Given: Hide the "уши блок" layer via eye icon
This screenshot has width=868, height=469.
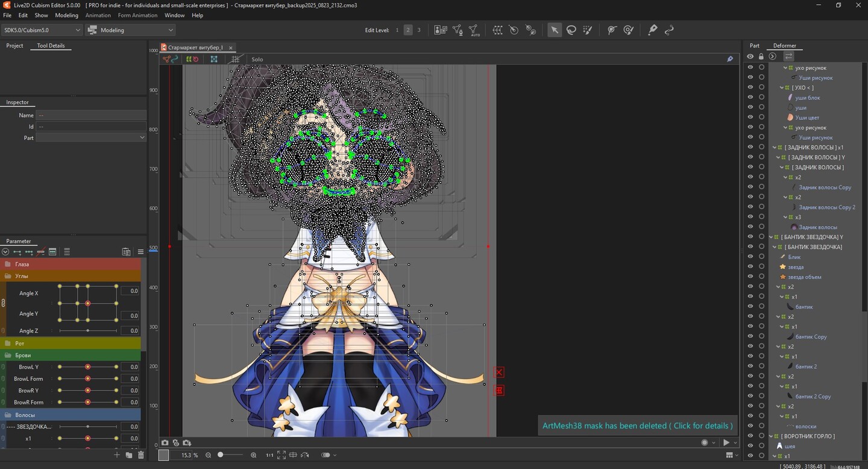Looking at the screenshot, I should click(x=750, y=98).
